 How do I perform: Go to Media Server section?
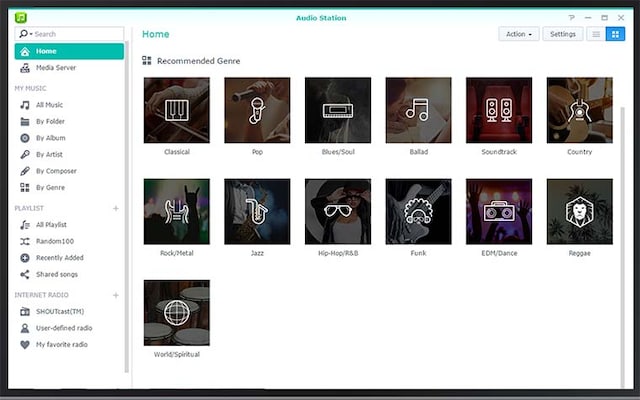pos(55,68)
